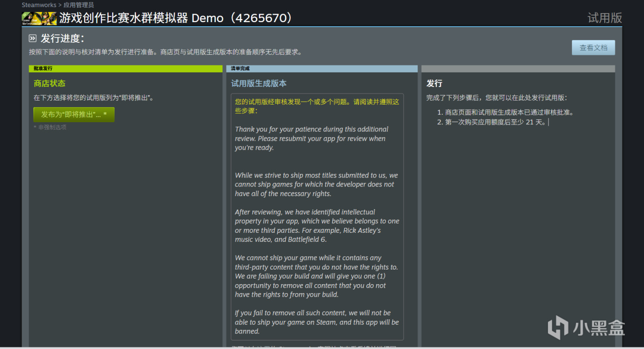Click the 试用版 label at top right

[x=605, y=18]
